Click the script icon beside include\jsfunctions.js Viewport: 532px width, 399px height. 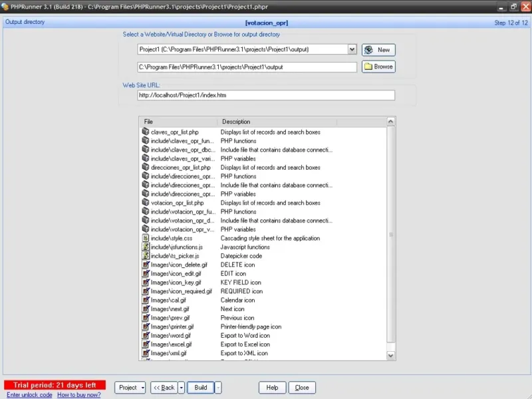point(146,247)
